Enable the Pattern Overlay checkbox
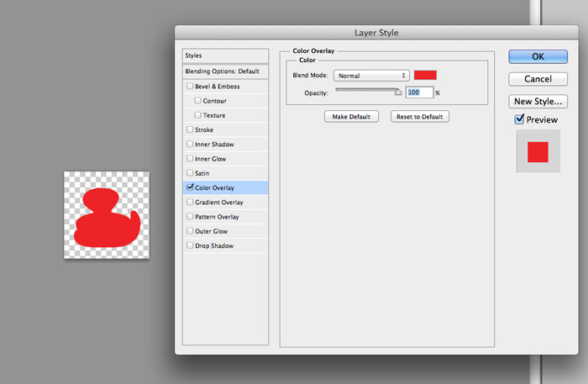Viewport: 588px width, 384px height. (190, 217)
